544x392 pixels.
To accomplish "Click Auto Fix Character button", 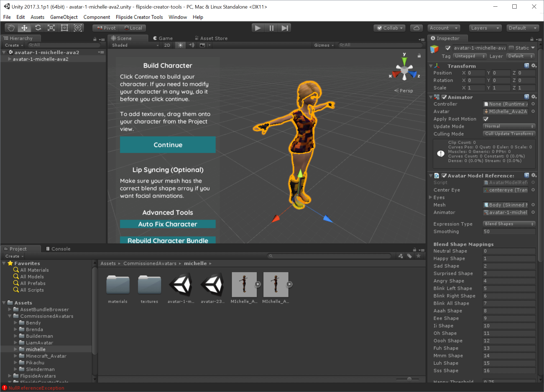I will click(168, 224).
